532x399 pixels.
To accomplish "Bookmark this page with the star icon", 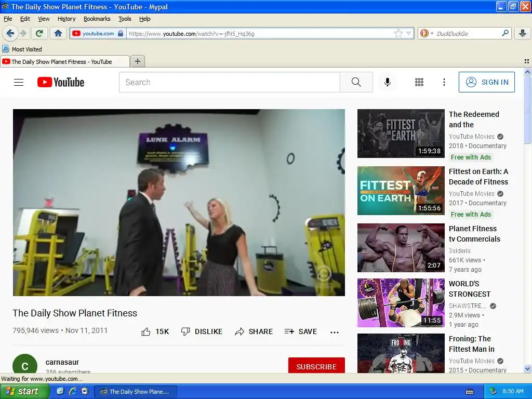I will click(398, 33).
